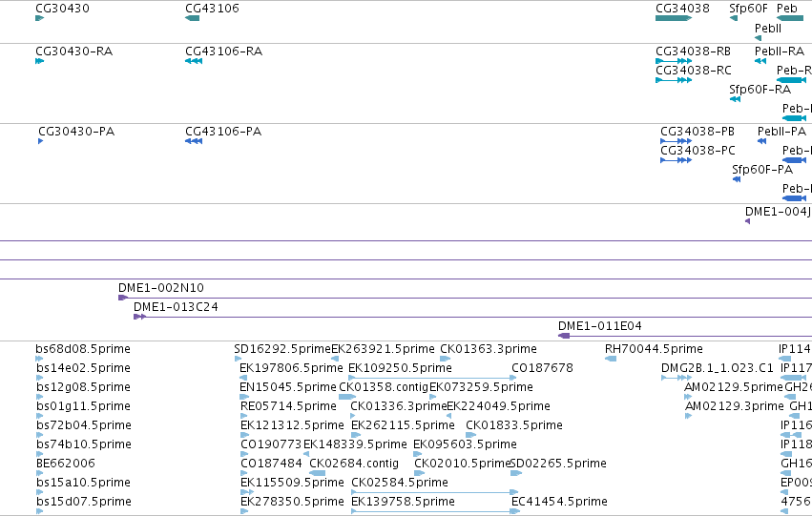The width and height of the screenshot is (812, 516).
Task: Click protein Sfp60F-PA
Action: [761, 170]
